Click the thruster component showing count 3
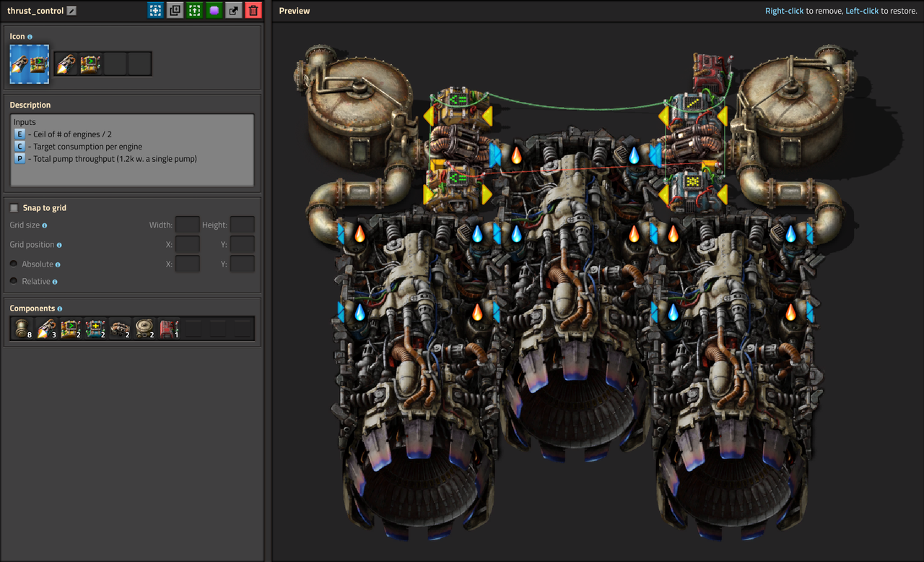Viewport: 924px width, 562px height. click(x=47, y=329)
